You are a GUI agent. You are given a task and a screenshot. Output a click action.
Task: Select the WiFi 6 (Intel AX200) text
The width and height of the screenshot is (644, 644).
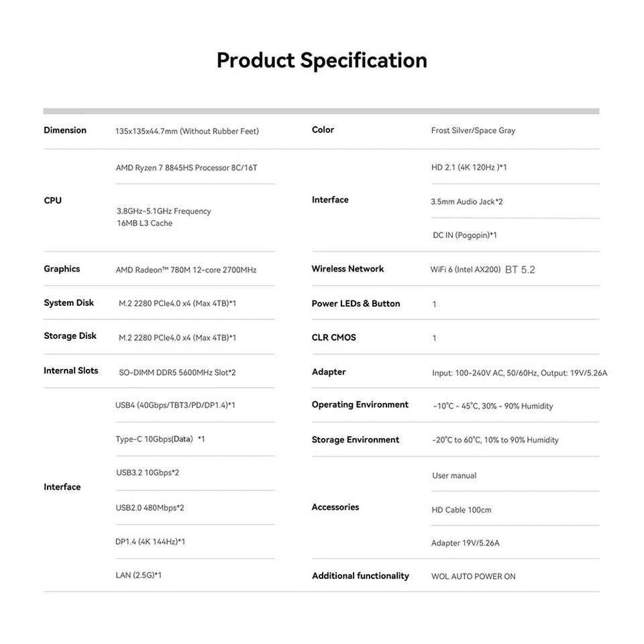click(x=466, y=270)
